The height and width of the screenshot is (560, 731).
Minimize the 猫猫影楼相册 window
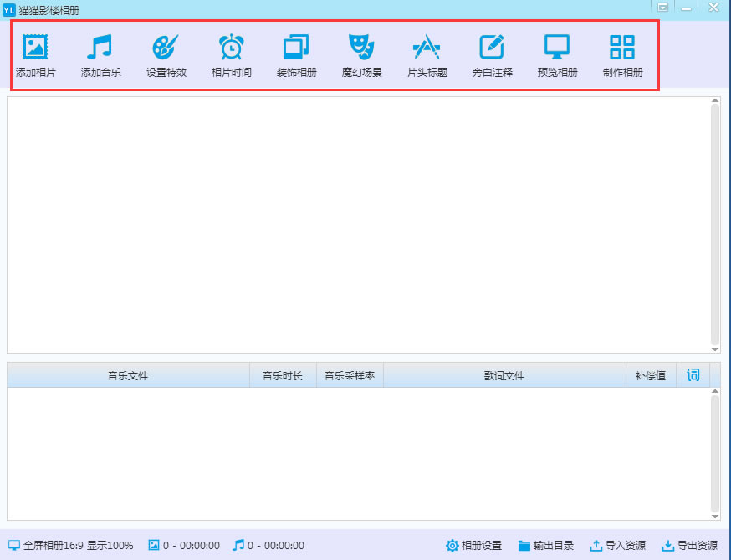point(686,8)
